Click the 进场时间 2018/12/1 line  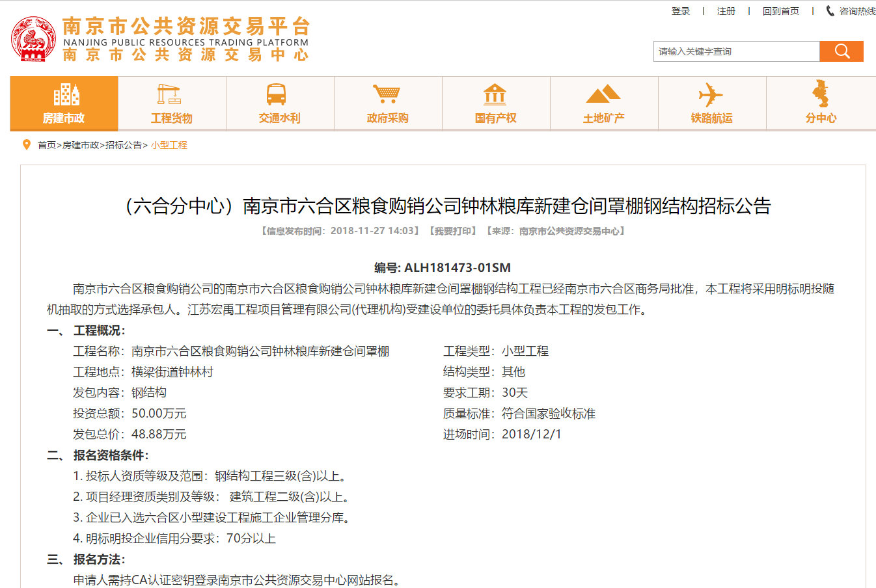coord(502,434)
